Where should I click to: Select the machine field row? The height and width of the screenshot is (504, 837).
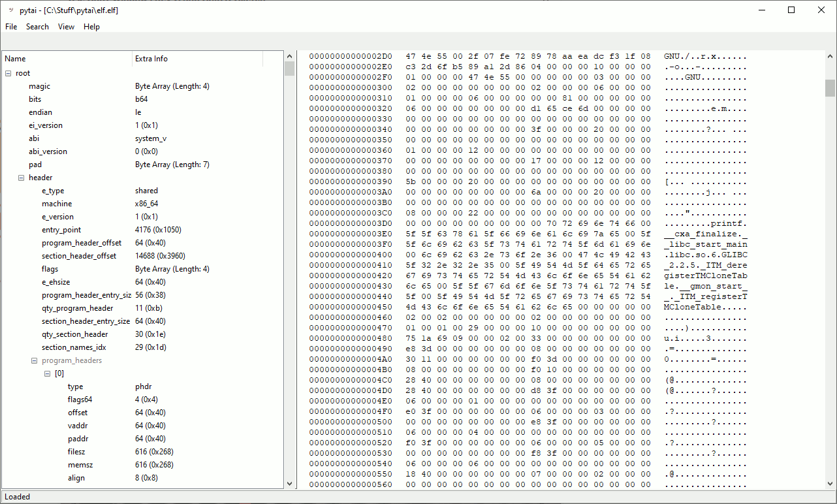click(57, 204)
